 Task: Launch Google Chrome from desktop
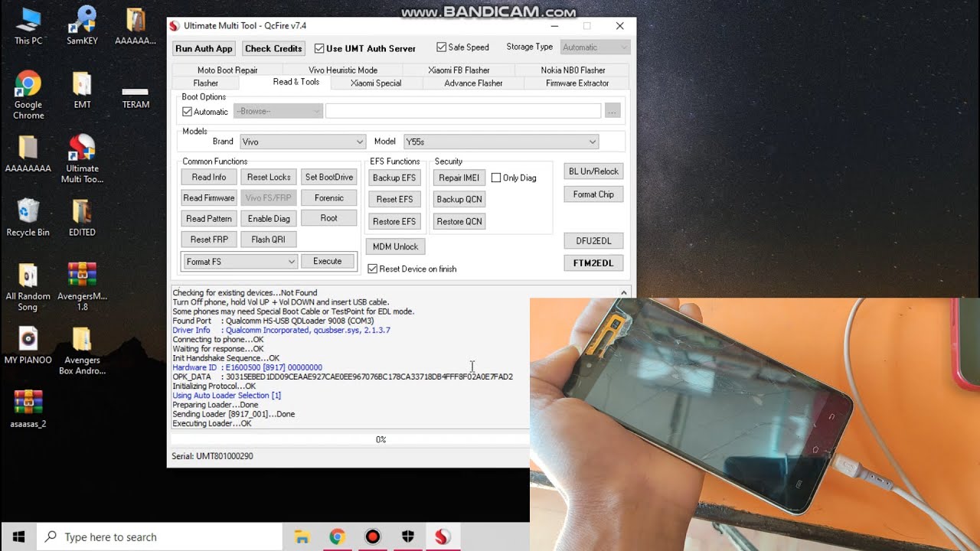click(x=28, y=95)
